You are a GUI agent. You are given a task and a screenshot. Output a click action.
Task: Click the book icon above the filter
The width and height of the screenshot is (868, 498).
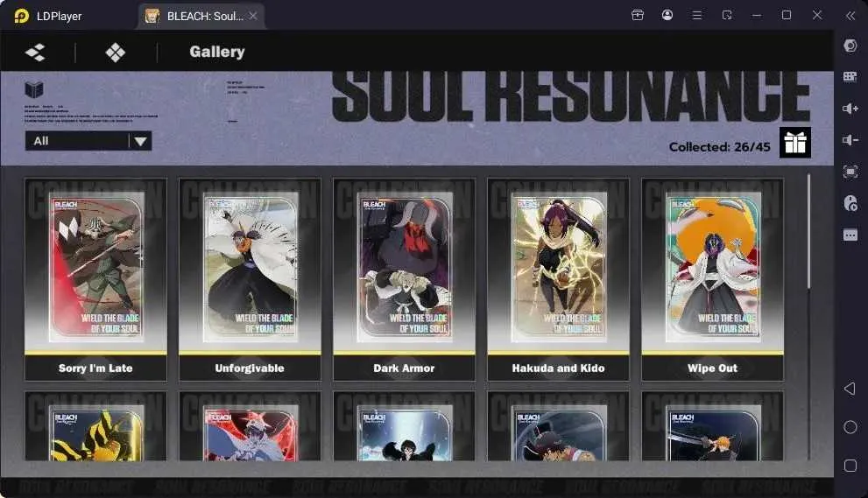coord(34,89)
